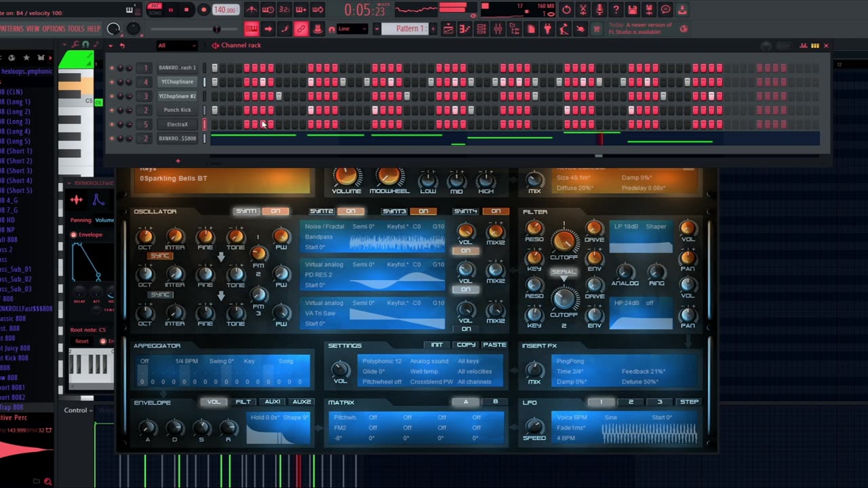
Task: Click the plugin tool icon in toolbar
Action: pyautogui.click(x=547, y=28)
